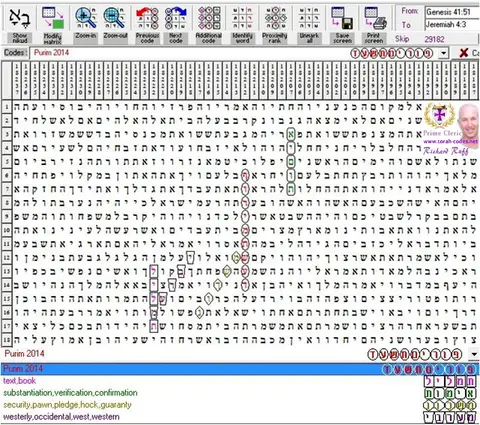Image resolution: width=480 pixels, height=425 pixels.
Task: Click the Modify matrix label button
Action: pos(53,38)
